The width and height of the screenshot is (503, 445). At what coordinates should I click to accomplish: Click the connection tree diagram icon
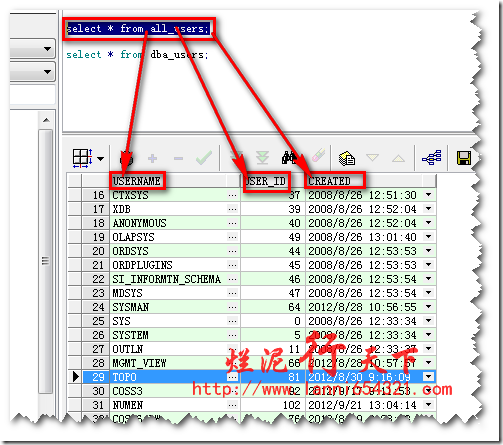[432, 158]
